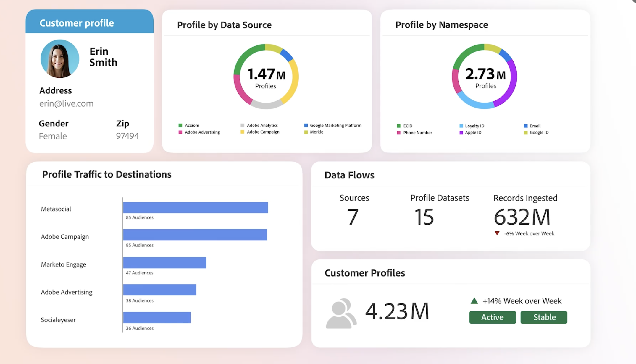The height and width of the screenshot is (364, 636).
Task: Open the Customer profile header tab
Action: pos(89,23)
